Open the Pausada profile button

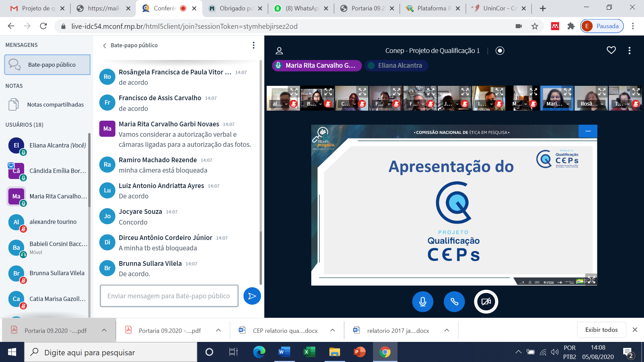[602, 26]
